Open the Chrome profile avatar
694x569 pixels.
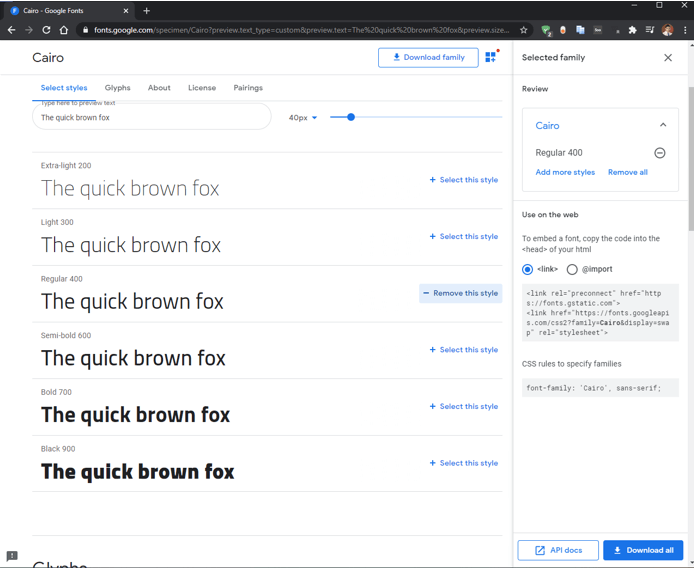coord(667,30)
